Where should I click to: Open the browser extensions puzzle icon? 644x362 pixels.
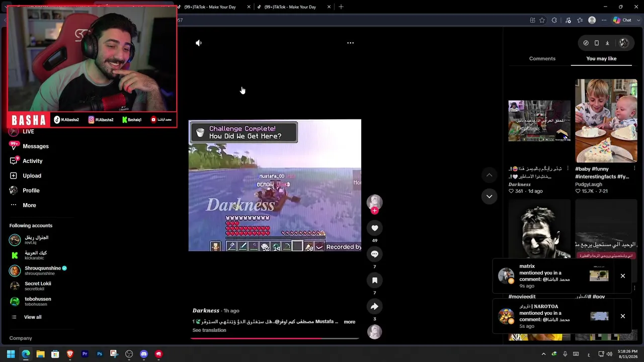[x=554, y=21]
